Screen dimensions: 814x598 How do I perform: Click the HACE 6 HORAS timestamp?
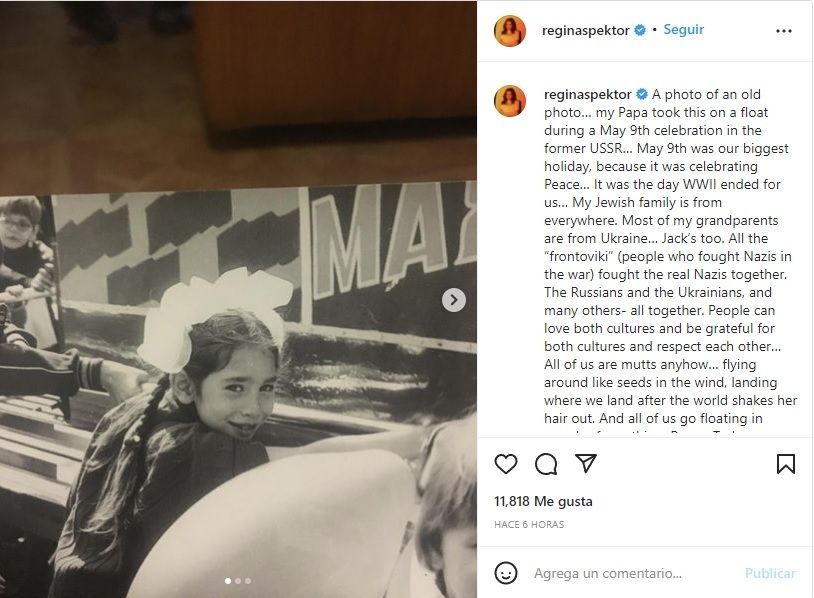click(x=529, y=524)
